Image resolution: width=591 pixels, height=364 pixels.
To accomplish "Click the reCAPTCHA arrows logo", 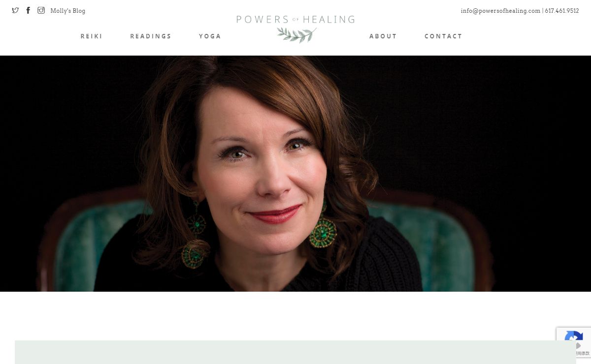I will [574, 339].
